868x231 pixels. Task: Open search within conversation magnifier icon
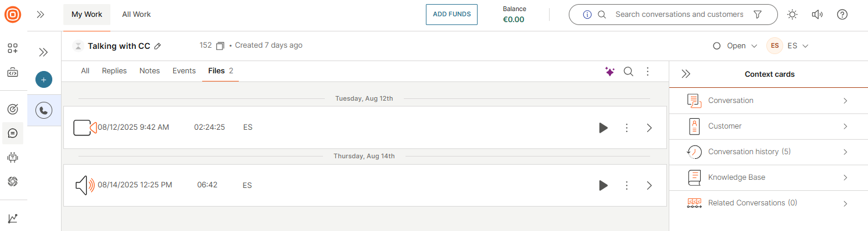coord(629,71)
